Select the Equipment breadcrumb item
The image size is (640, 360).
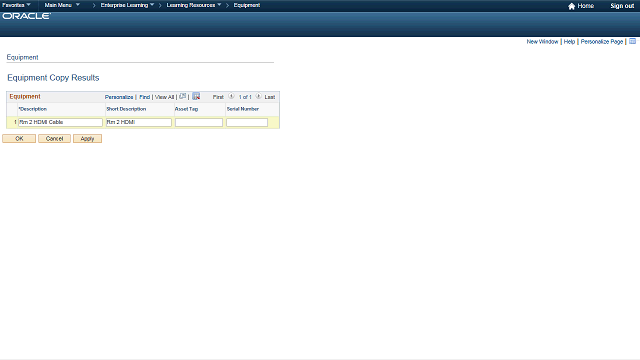[247, 5]
